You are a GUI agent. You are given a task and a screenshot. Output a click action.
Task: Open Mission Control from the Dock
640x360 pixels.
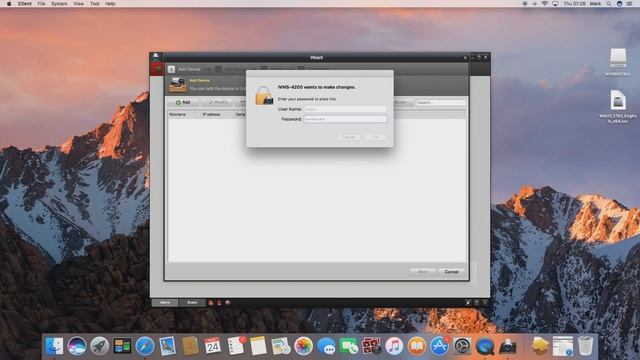tap(122, 346)
